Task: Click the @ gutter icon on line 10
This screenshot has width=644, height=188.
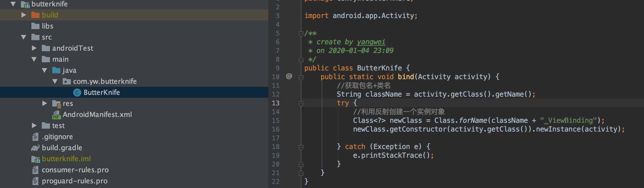Action: (289, 76)
